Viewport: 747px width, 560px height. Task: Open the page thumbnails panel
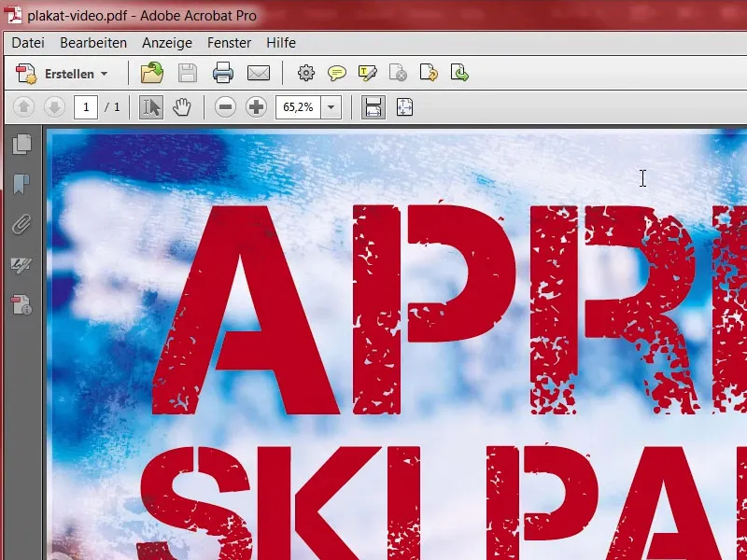coord(21,145)
